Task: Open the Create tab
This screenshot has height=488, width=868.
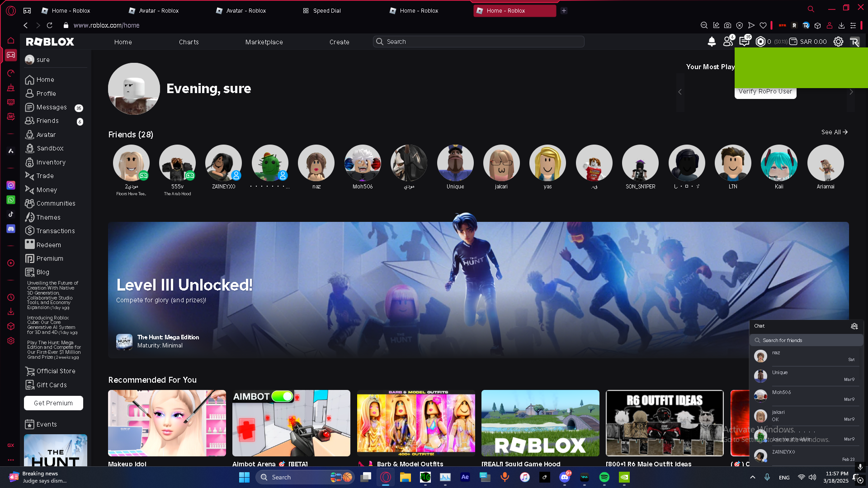Action: click(339, 42)
